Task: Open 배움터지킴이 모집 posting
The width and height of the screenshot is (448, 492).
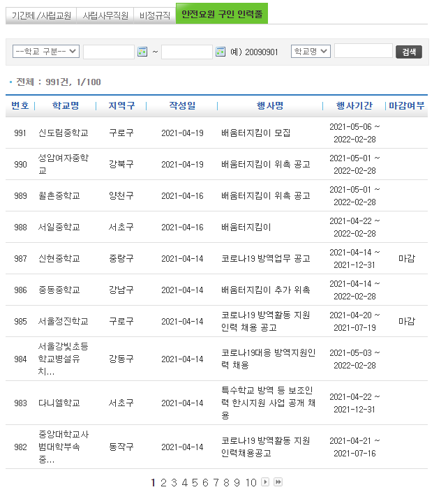Action: pyautogui.click(x=255, y=133)
